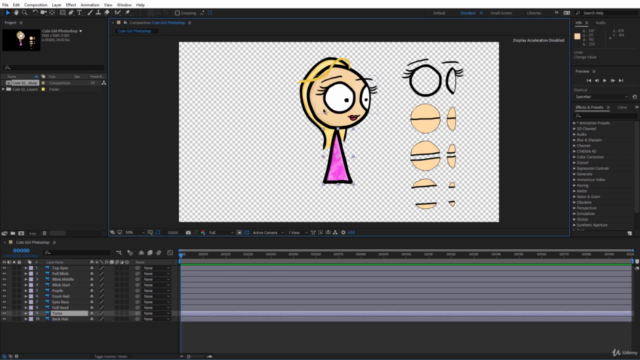The height and width of the screenshot is (360, 640).
Task: Select the Roto Brush tool
Action: [118, 13]
